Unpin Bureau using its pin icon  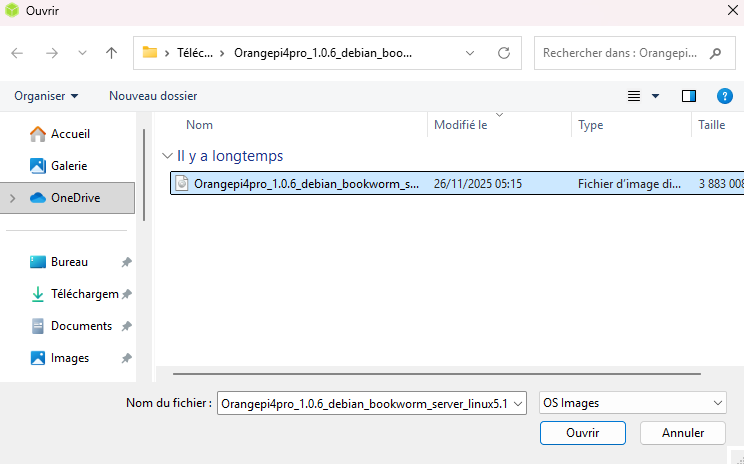pyautogui.click(x=126, y=262)
